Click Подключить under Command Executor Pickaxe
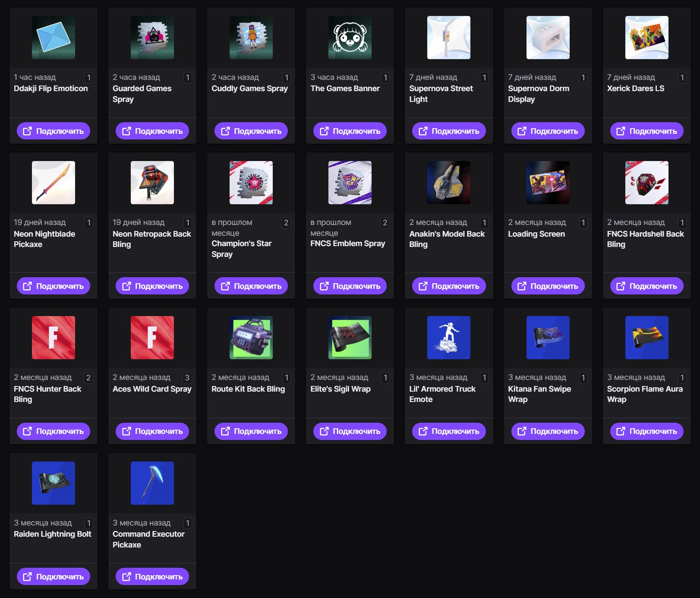700x598 pixels. coord(152,576)
